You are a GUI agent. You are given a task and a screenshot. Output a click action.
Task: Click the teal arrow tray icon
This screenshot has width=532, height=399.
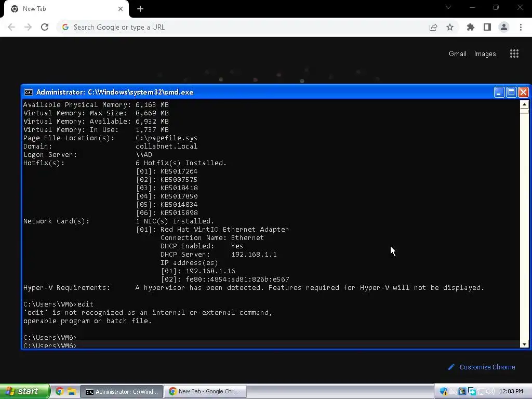pyautogui.click(x=472, y=391)
